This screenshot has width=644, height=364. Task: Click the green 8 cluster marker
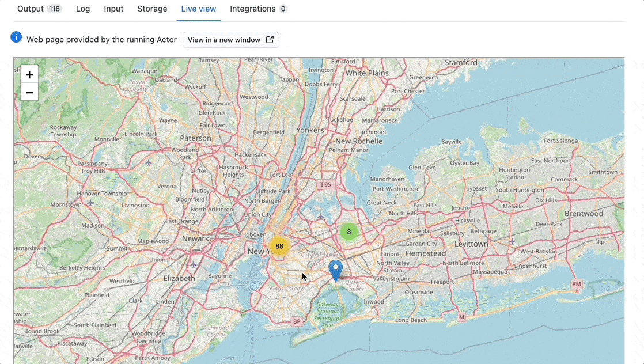pos(348,232)
